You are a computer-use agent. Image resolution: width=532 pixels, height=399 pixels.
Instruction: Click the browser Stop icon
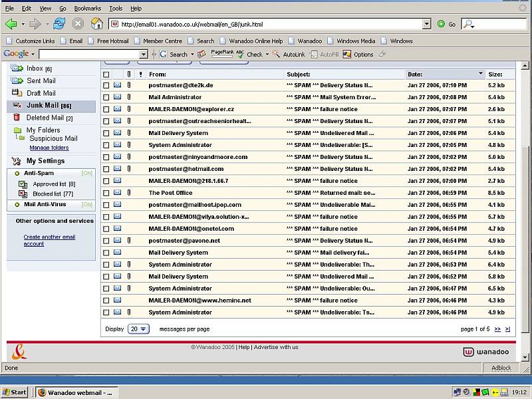click(78, 24)
